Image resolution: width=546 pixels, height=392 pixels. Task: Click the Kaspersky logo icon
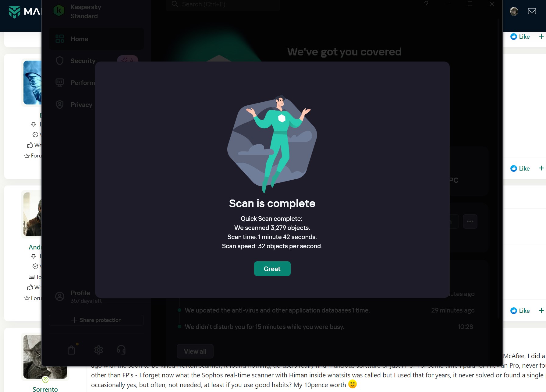(59, 11)
